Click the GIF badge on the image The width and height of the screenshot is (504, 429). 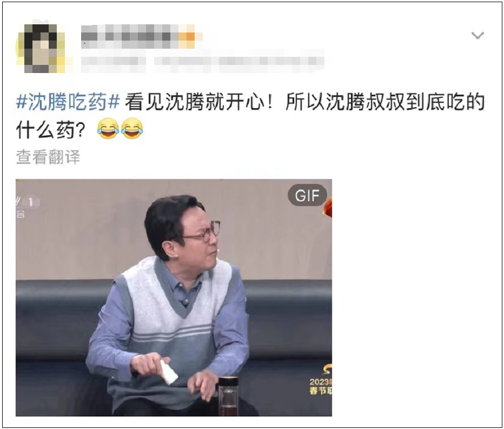(307, 195)
